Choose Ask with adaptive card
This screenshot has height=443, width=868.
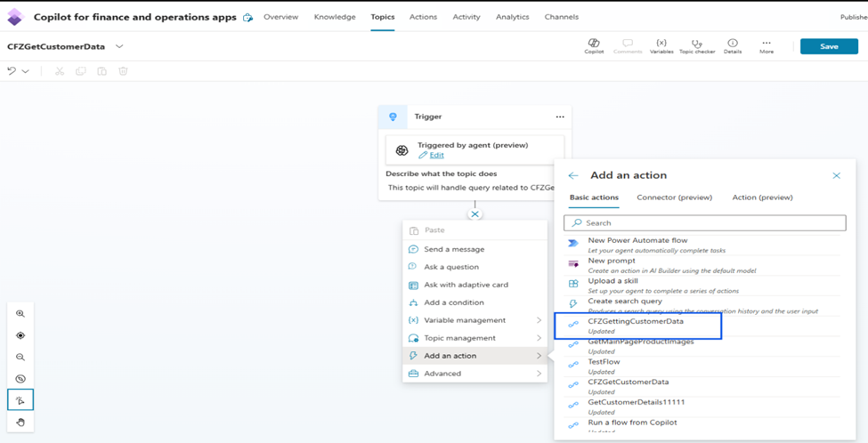(x=475, y=285)
